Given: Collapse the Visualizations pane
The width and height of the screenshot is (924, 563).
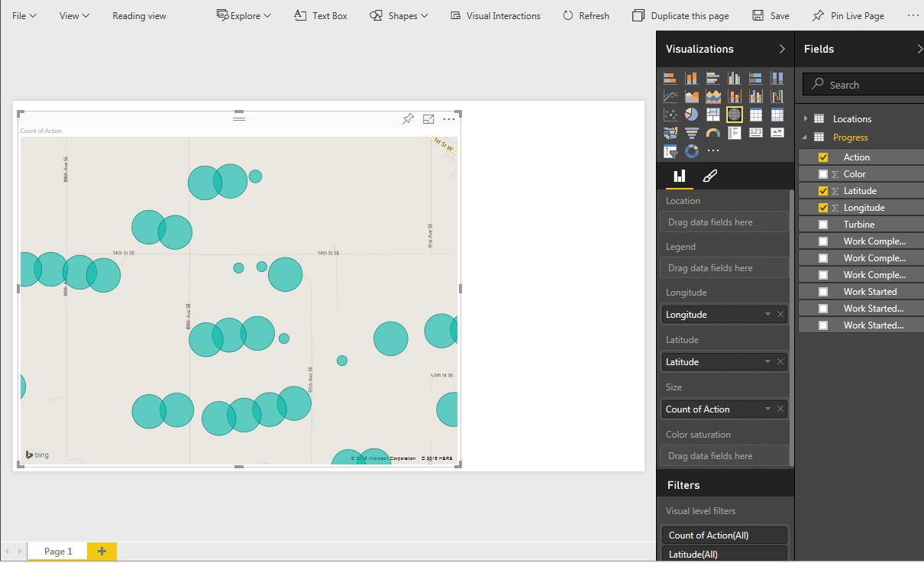Looking at the screenshot, I should click(781, 49).
